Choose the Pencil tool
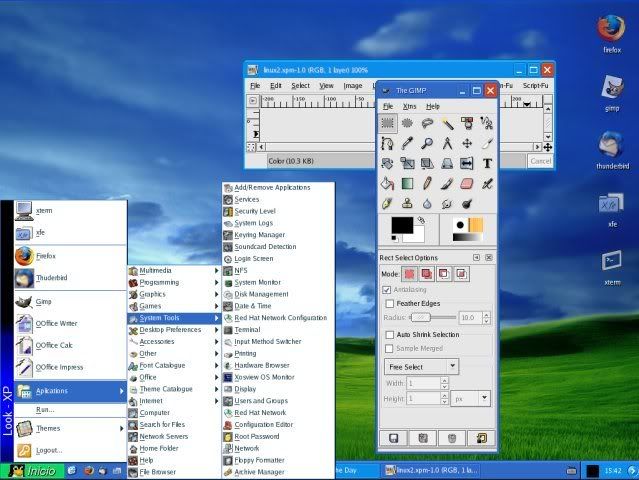The height and width of the screenshot is (480, 639). point(427,184)
